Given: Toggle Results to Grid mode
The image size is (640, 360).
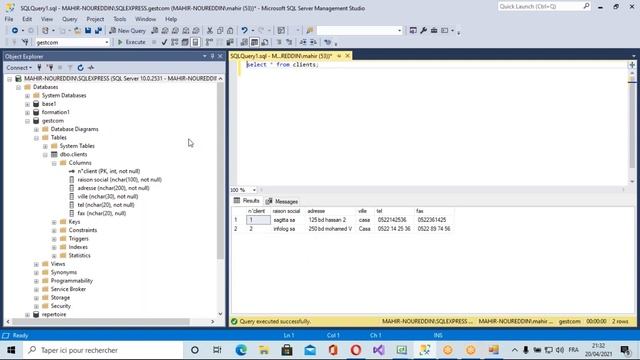Looking at the screenshot, I should (x=255, y=42).
